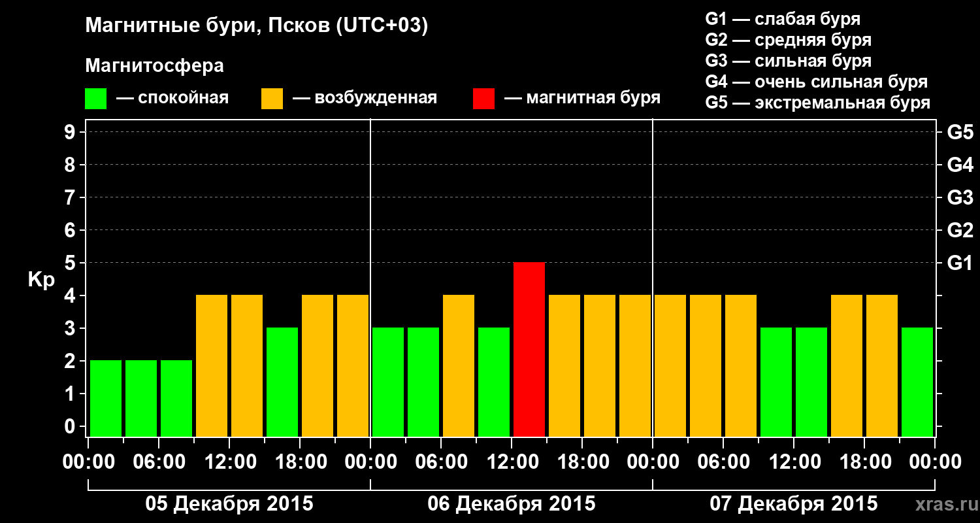Image resolution: width=980 pixels, height=523 pixels.
Task: Click 'G1 — слабая буря' description
Action: [783, 19]
